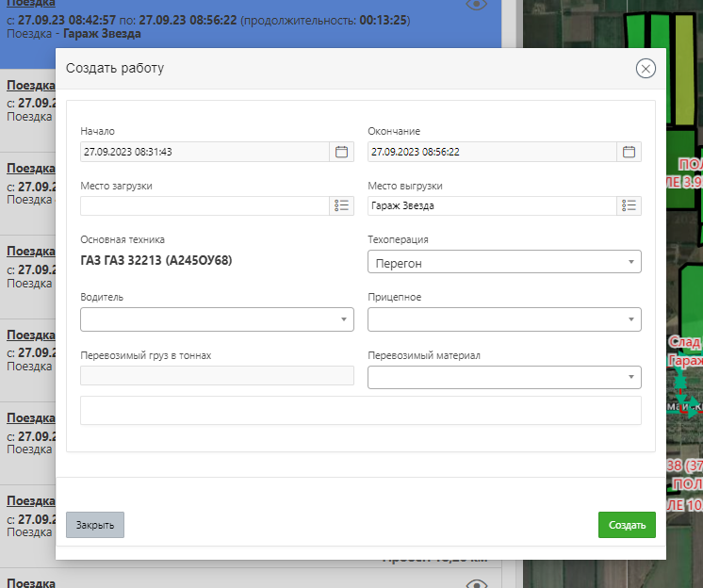Viewport: 703px width, 588px height.
Task: Toggle eye icon on highlighted Гараж Звезда trip
Action: click(477, 6)
